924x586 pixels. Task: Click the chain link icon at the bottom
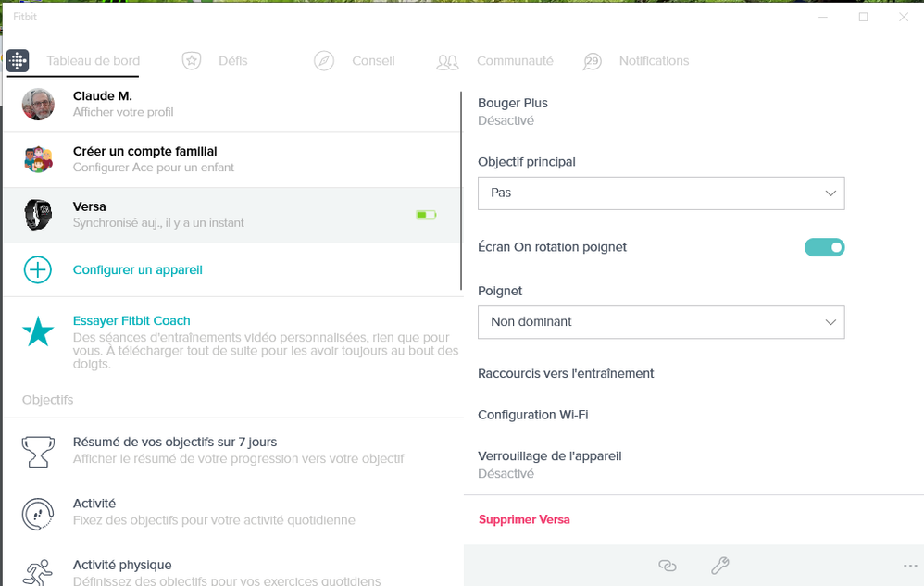(x=667, y=566)
